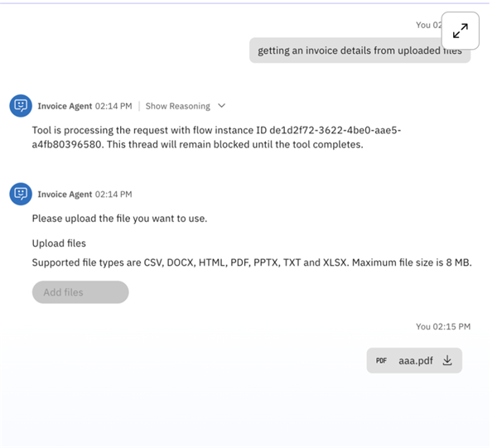
Task: Open the aaa.pdf file name
Action: pyautogui.click(x=415, y=361)
